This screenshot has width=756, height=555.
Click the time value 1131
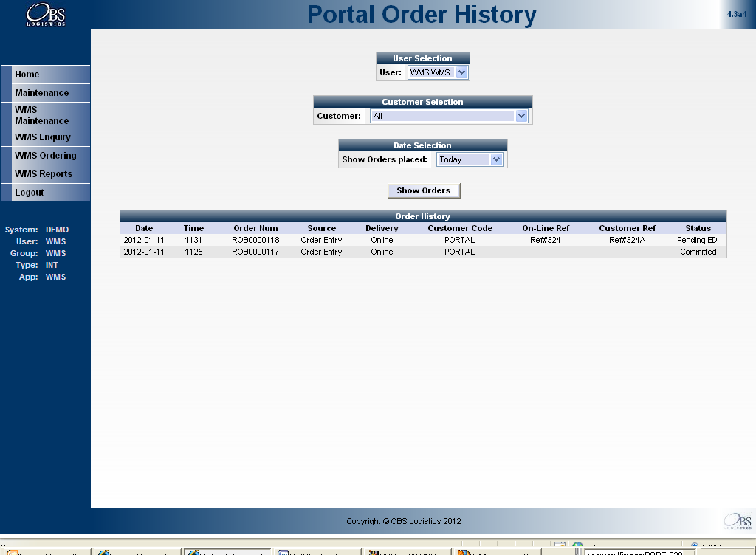pyautogui.click(x=193, y=240)
